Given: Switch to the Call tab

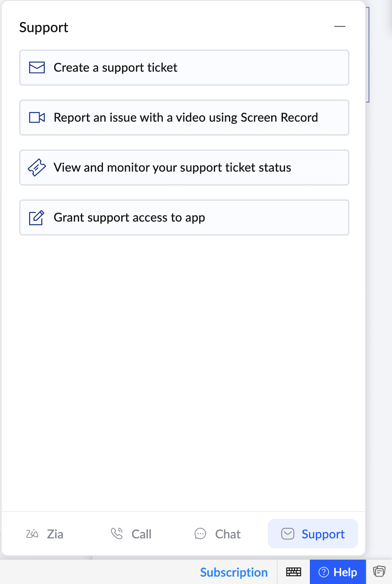Looking at the screenshot, I should click(141, 534).
